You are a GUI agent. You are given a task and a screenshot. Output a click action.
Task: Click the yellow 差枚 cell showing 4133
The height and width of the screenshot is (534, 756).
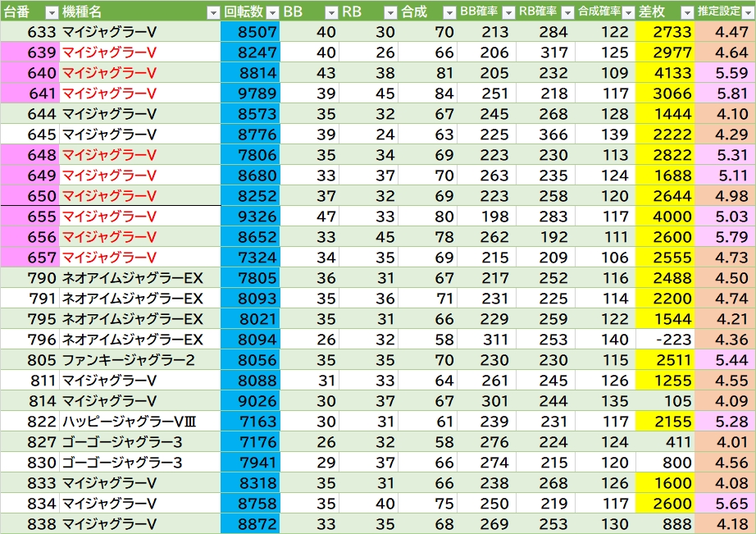[x=664, y=73]
